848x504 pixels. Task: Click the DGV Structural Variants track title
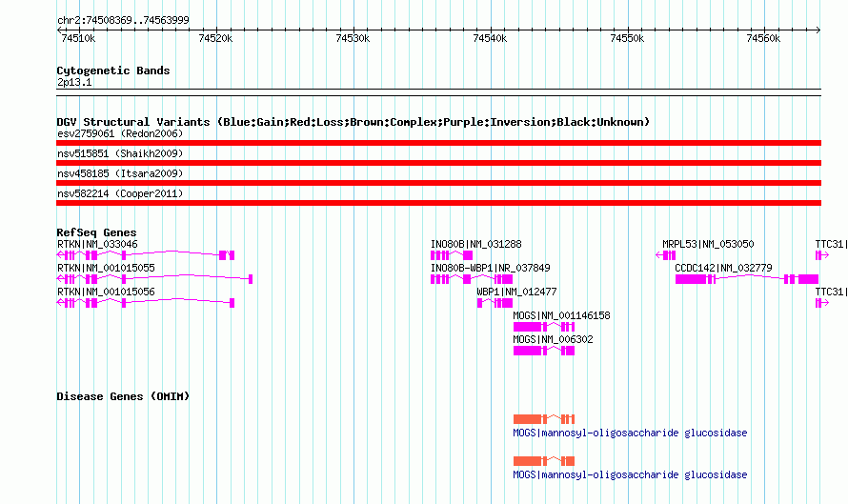pos(353,122)
